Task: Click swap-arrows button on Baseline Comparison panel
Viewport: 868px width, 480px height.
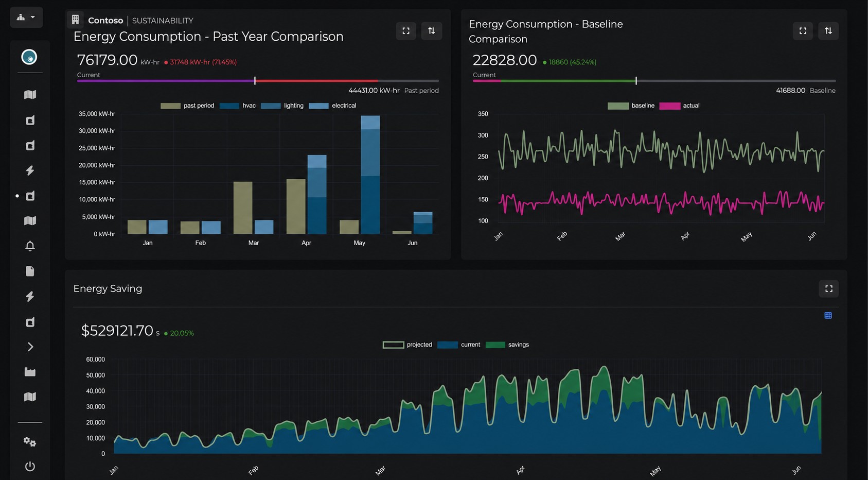Action: point(828,31)
